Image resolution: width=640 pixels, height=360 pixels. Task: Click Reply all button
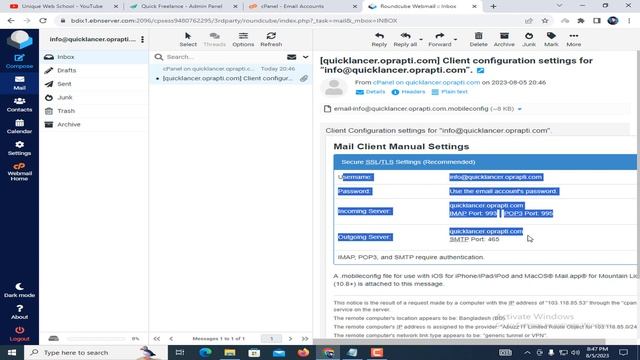[x=405, y=40]
